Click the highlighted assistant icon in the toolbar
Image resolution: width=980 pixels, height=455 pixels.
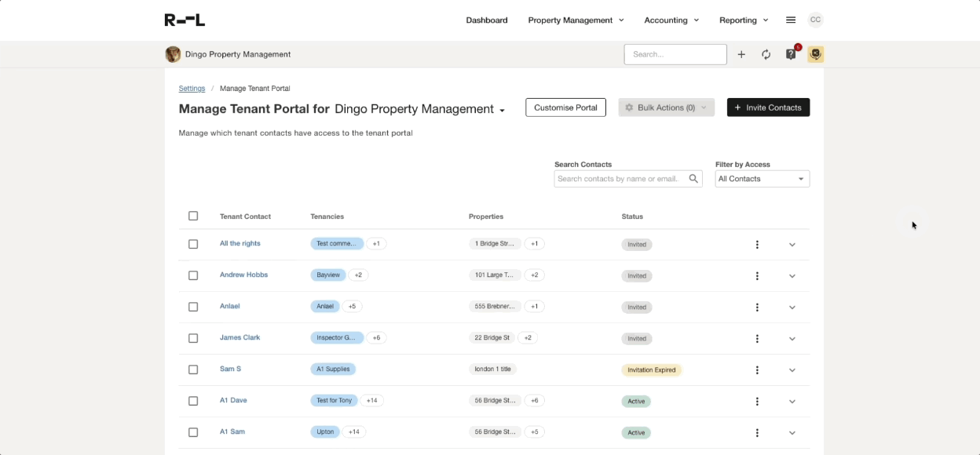pos(815,54)
